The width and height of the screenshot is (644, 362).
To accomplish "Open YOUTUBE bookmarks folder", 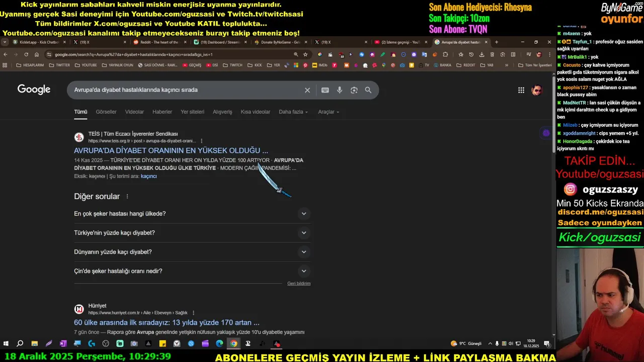I will click(x=86, y=65).
